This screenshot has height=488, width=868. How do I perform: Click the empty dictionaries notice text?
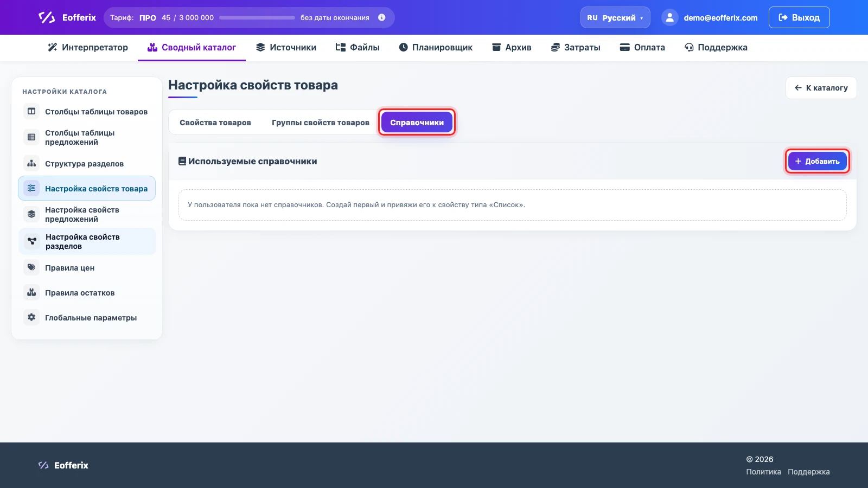click(x=356, y=205)
